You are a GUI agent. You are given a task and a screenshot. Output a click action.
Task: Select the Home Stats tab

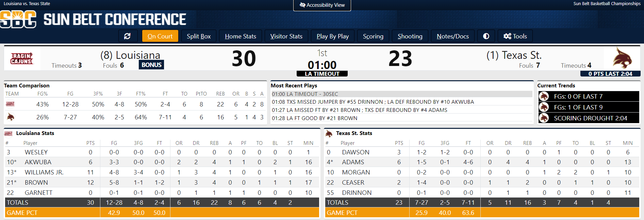click(240, 36)
